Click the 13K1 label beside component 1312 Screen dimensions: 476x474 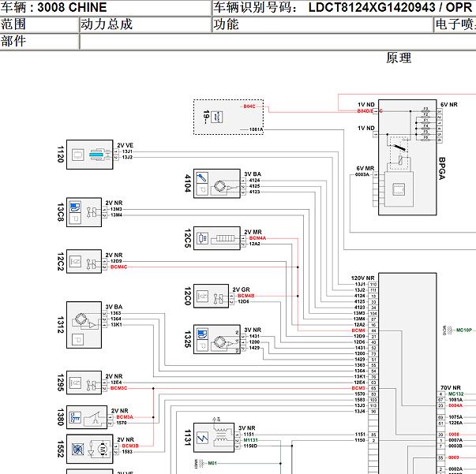[116, 325]
